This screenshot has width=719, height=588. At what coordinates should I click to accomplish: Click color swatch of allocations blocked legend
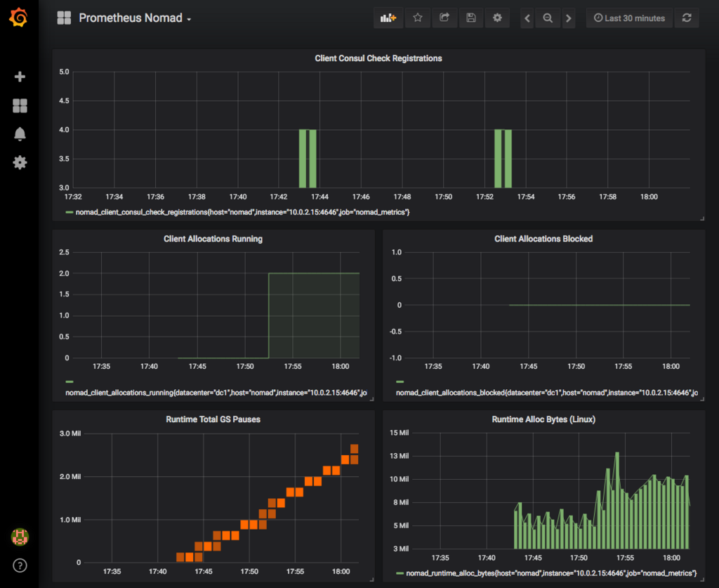point(400,381)
